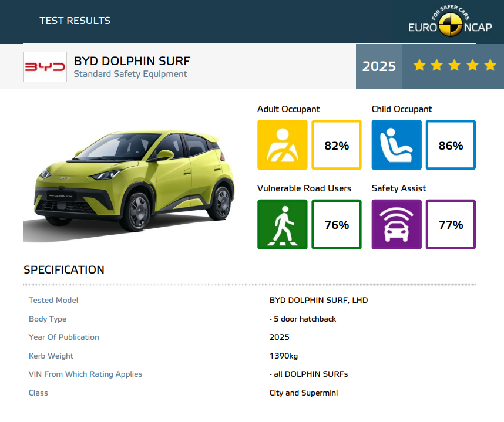Click the 1390kg value
The width and height of the screenshot is (504, 422).
[284, 356]
